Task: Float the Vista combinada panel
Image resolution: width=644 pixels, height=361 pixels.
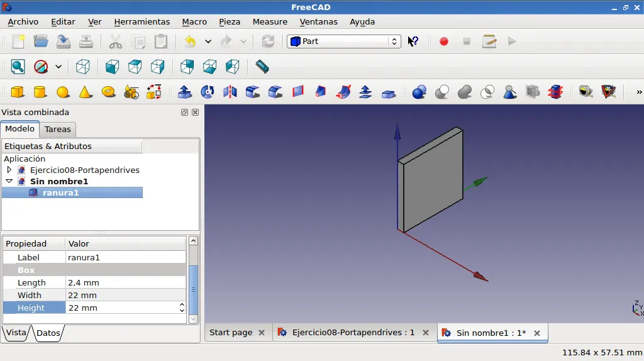Action: (x=184, y=113)
